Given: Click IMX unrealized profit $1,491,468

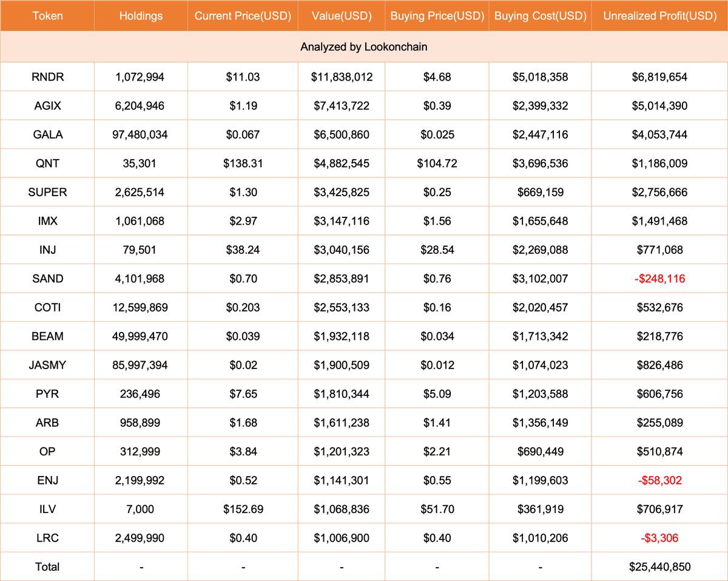Looking at the screenshot, I should click(x=660, y=221).
